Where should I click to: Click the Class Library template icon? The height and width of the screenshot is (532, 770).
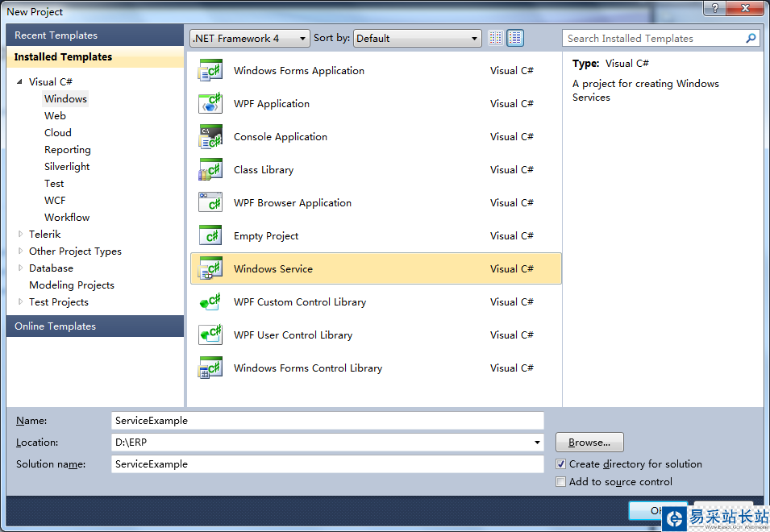click(210, 169)
